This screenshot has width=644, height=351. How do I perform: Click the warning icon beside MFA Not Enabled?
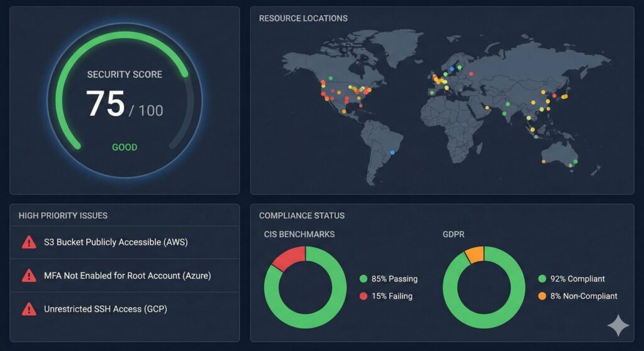point(29,276)
